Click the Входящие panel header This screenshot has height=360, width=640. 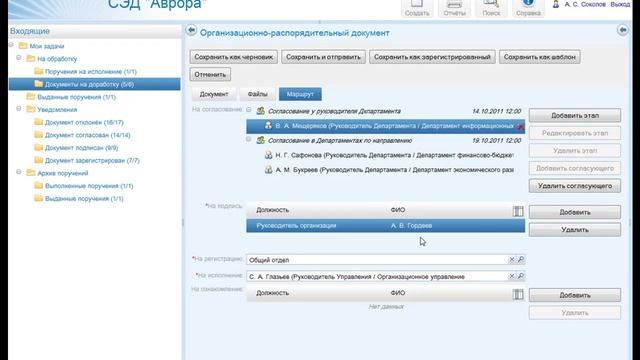click(x=94, y=31)
